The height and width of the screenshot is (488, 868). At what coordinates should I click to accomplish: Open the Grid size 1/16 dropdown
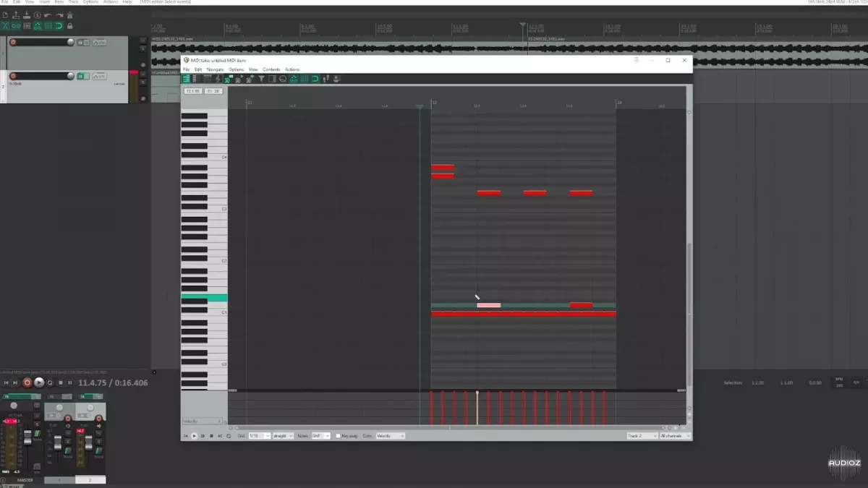tap(259, 436)
